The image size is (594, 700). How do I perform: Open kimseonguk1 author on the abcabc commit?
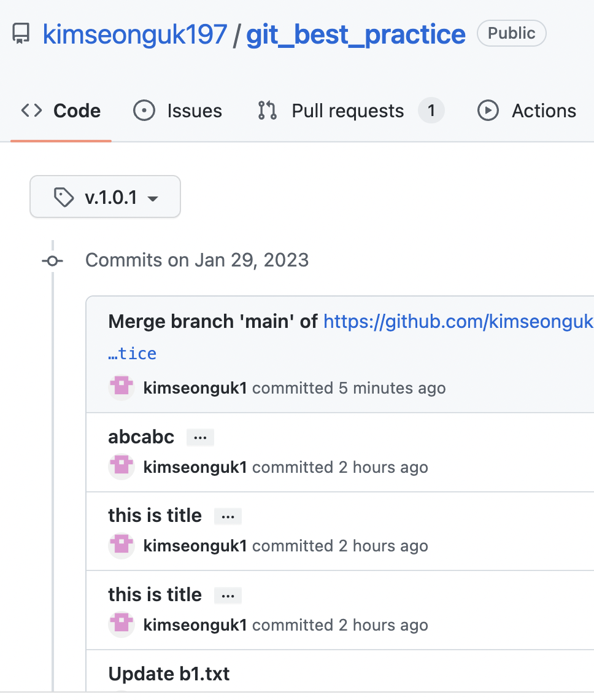click(x=195, y=467)
